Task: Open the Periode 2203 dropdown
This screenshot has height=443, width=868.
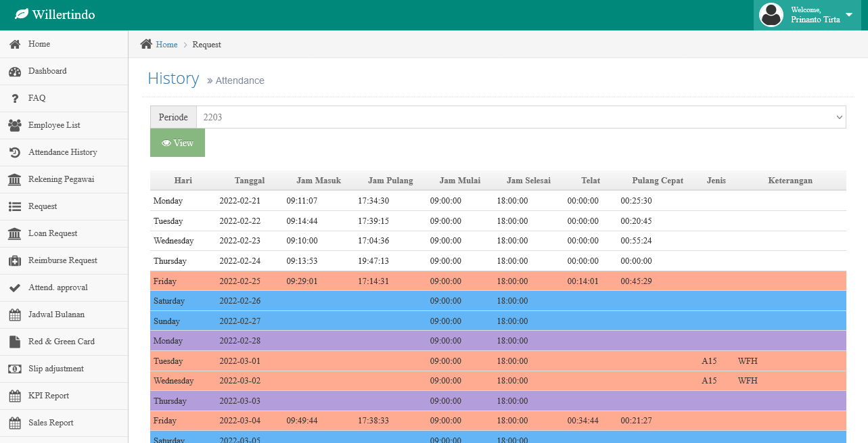Action: click(x=521, y=117)
